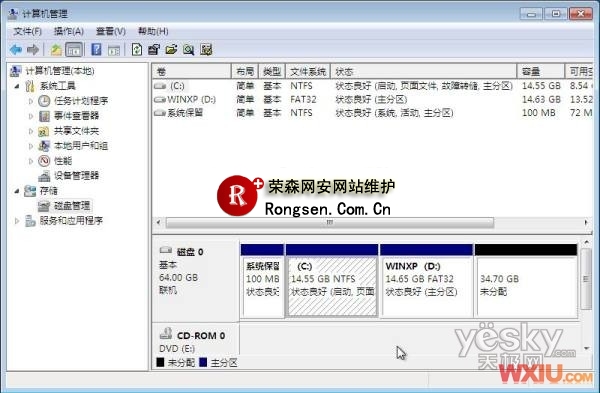Open the 文件(F) menu
Viewport: 600px width, 393px height.
(27, 31)
